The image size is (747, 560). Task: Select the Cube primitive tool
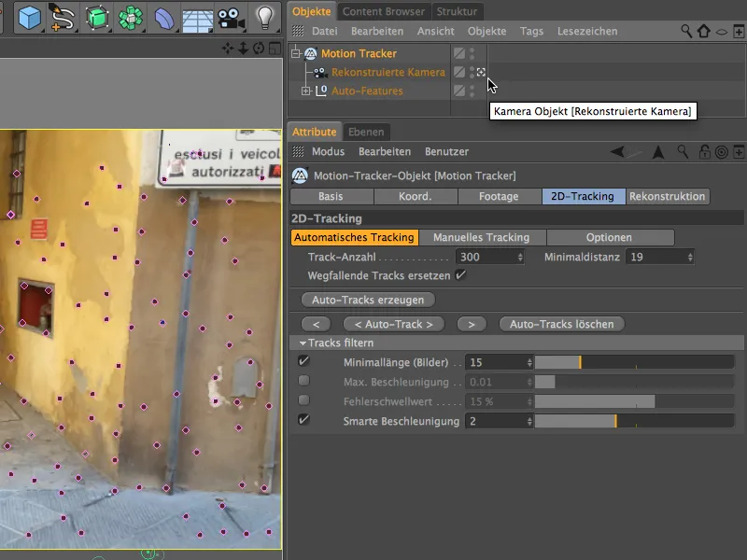pyautogui.click(x=30, y=17)
